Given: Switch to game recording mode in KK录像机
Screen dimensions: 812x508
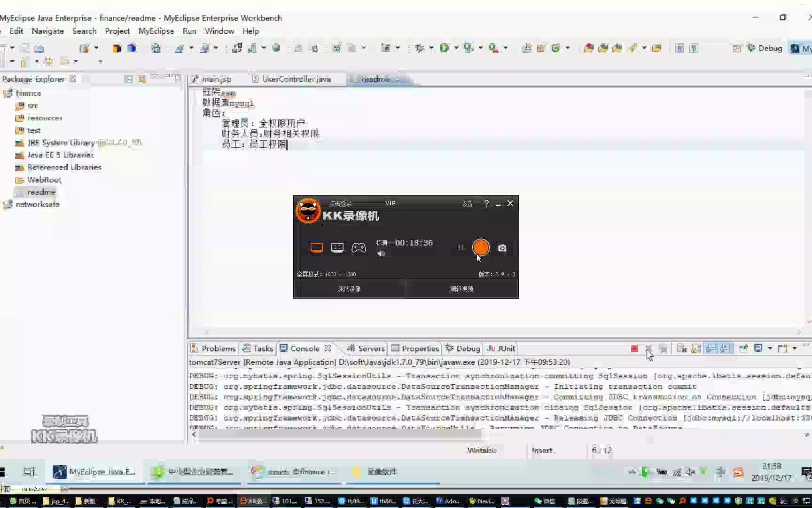Looking at the screenshot, I should pyautogui.click(x=359, y=247).
